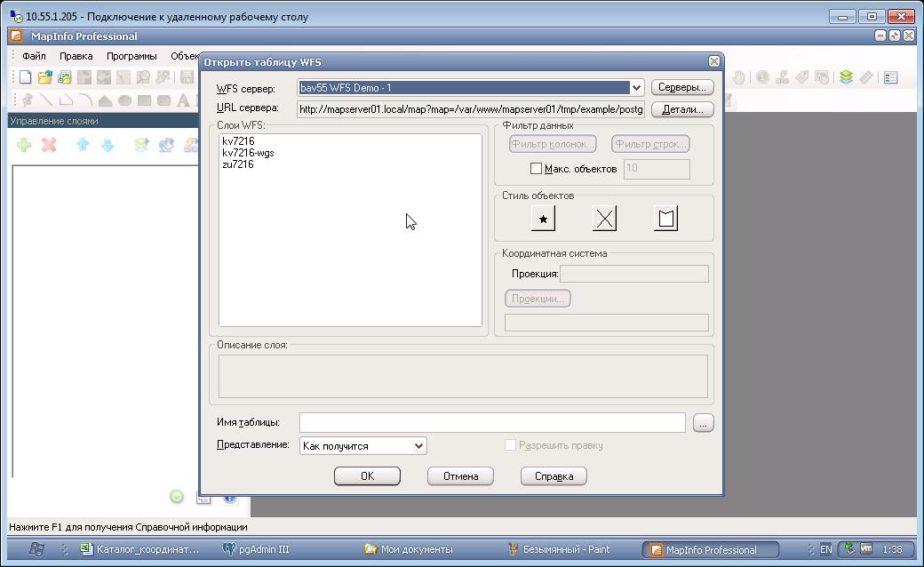Select the pushpin symbol tool
Screen dimensions: 924x567
[28, 100]
